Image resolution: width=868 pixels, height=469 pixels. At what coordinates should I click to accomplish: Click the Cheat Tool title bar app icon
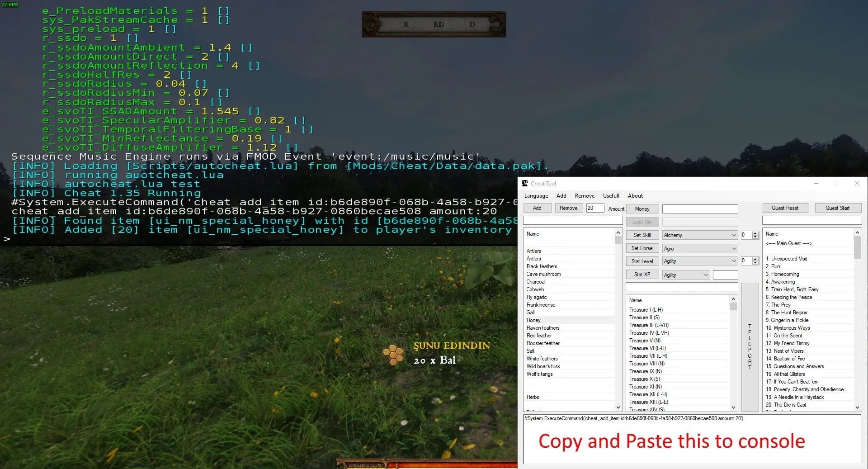coord(525,183)
